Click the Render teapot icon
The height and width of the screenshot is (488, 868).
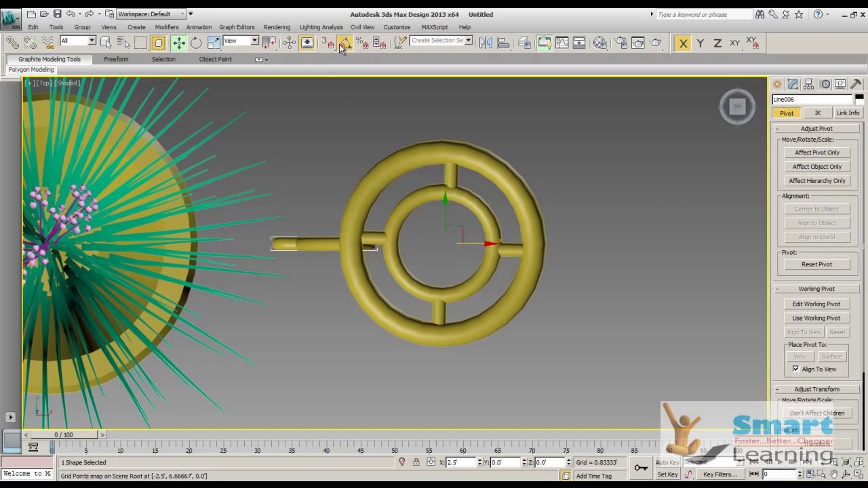coord(655,43)
